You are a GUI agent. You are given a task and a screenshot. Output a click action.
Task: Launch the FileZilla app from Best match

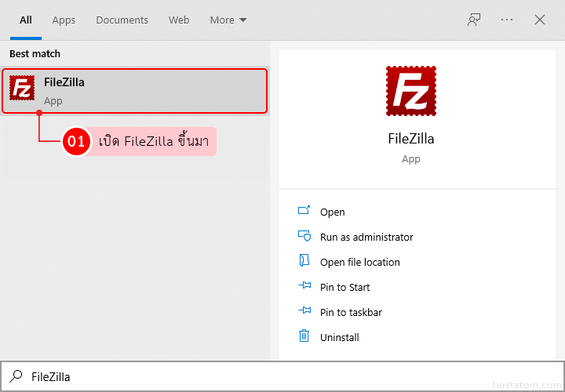click(x=134, y=91)
